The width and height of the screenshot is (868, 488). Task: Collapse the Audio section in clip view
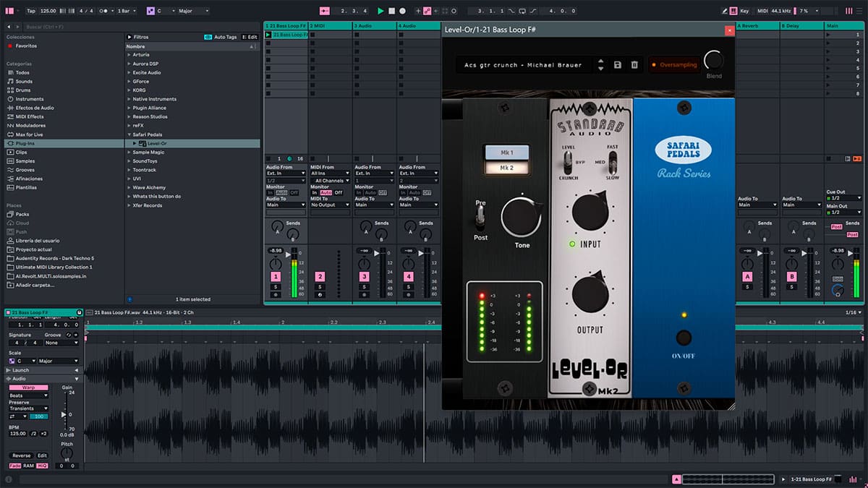point(77,378)
